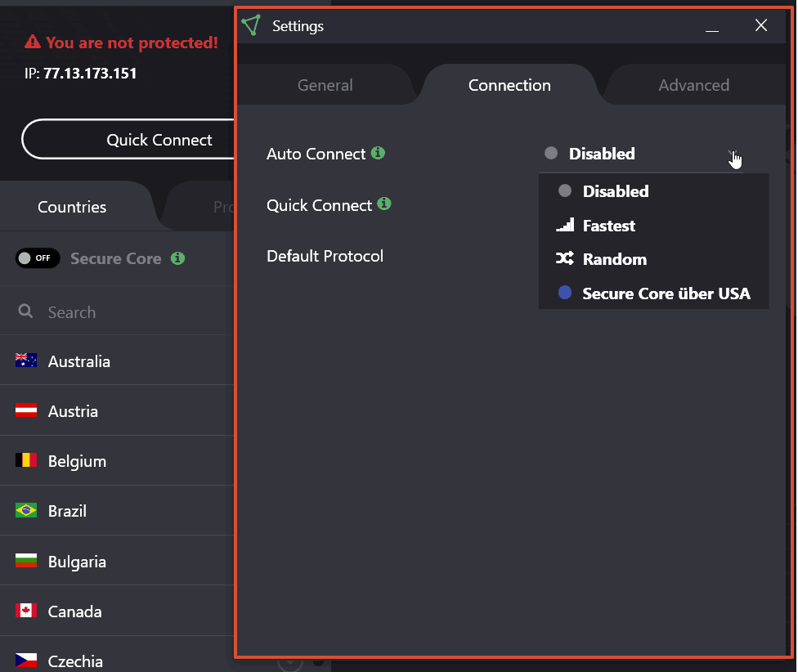Click the Australia flag icon
The height and width of the screenshot is (672, 798).
coord(26,361)
